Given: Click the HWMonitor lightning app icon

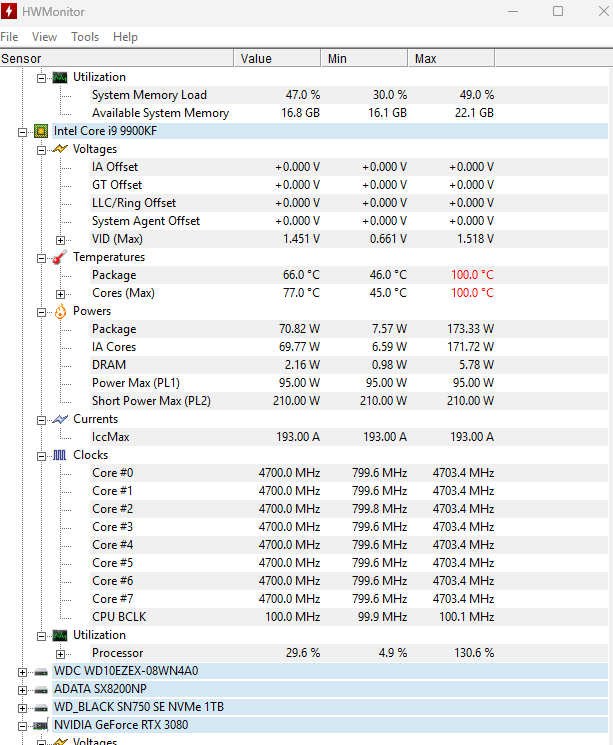Looking at the screenshot, I should (x=9, y=11).
